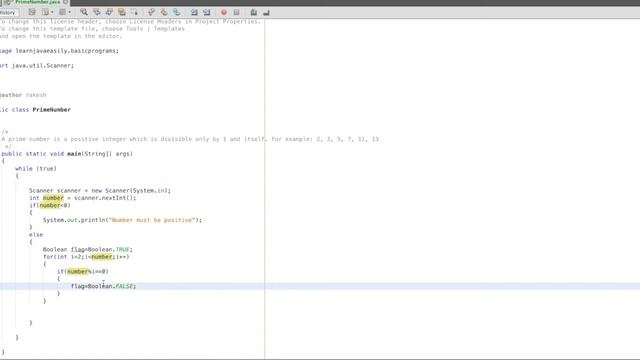Toggle Rectangular Selection mode
Viewport: 640px width, 360px height.
click(134, 12)
